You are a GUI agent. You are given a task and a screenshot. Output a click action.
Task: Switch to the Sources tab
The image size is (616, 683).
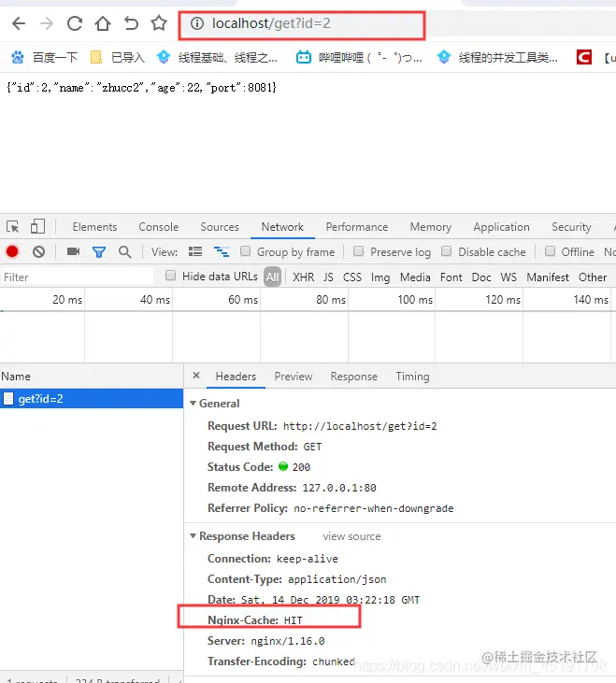pos(220,227)
